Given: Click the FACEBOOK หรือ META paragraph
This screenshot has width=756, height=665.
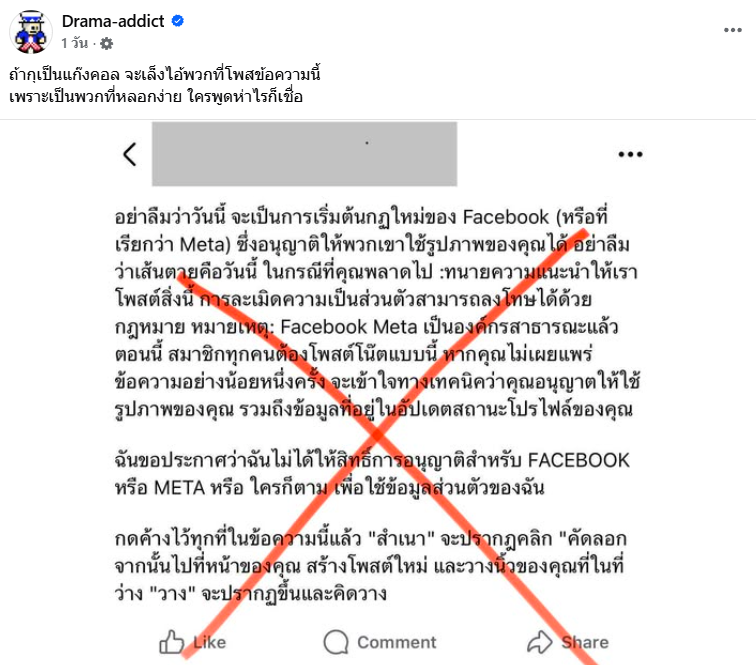Looking at the screenshot, I should click(372, 474).
